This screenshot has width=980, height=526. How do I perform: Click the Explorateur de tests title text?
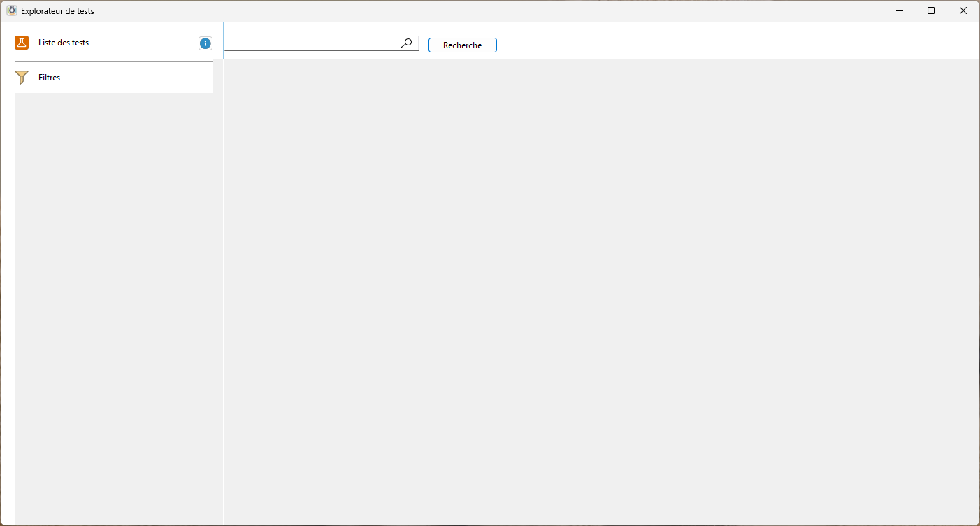tap(57, 11)
